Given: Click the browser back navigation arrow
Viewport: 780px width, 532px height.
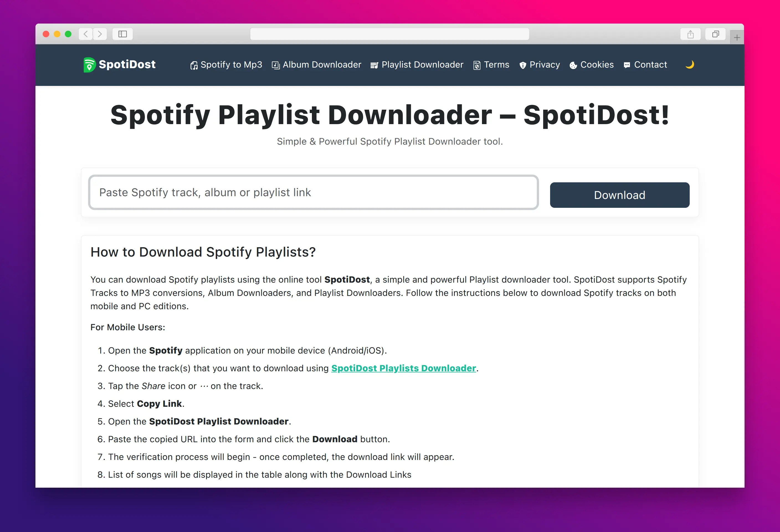Looking at the screenshot, I should [86, 34].
